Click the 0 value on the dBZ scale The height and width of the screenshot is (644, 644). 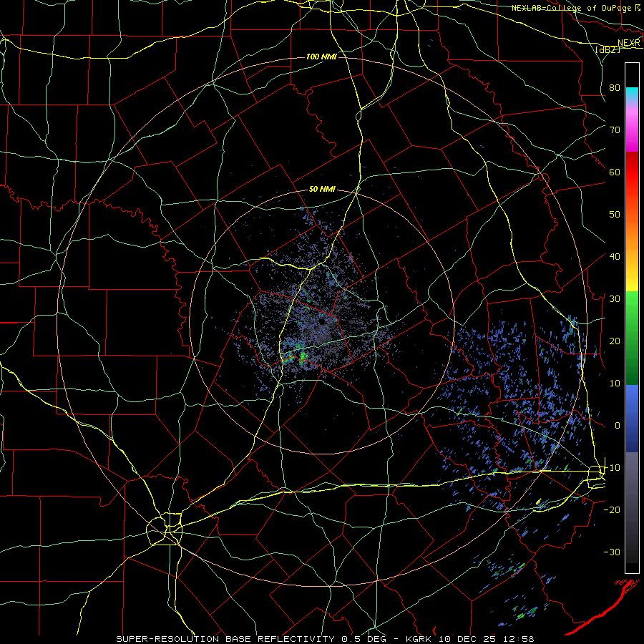[x=618, y=426]
